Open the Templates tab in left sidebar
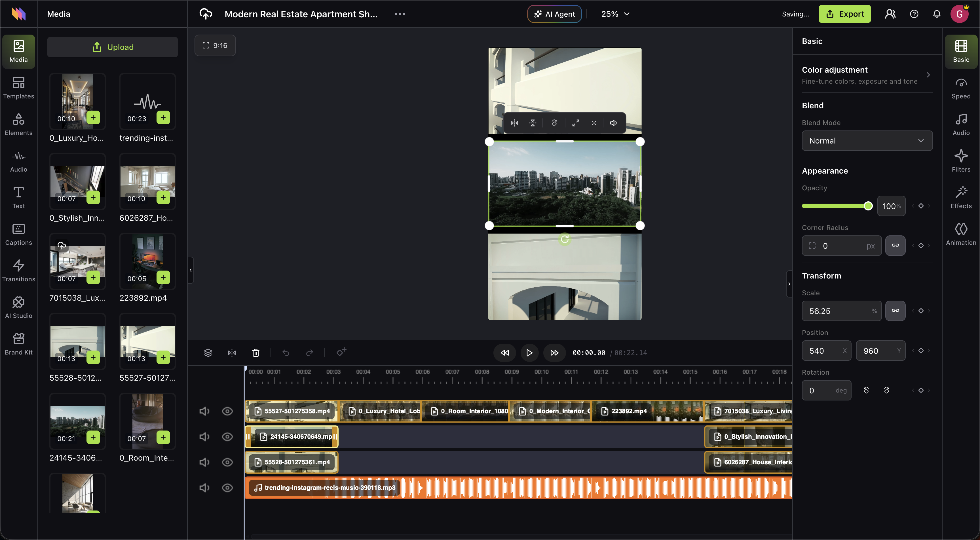980x540 pixels. (18, 88)
